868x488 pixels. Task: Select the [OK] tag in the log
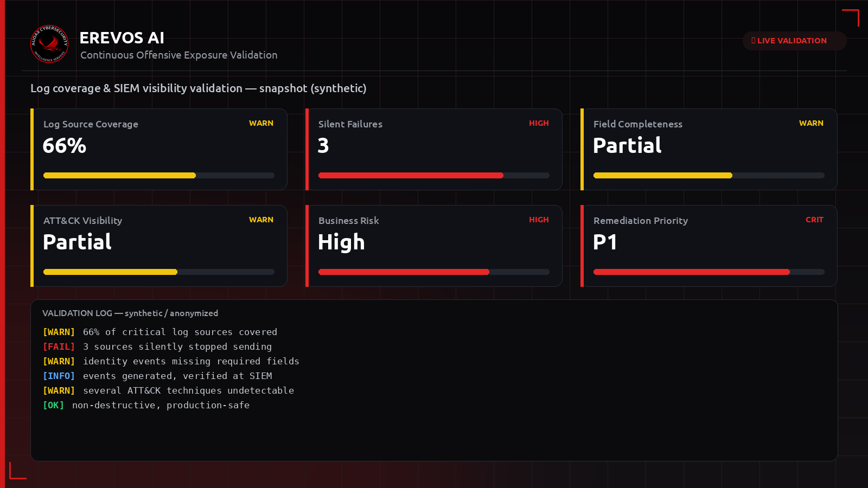[x=53, y=405]
